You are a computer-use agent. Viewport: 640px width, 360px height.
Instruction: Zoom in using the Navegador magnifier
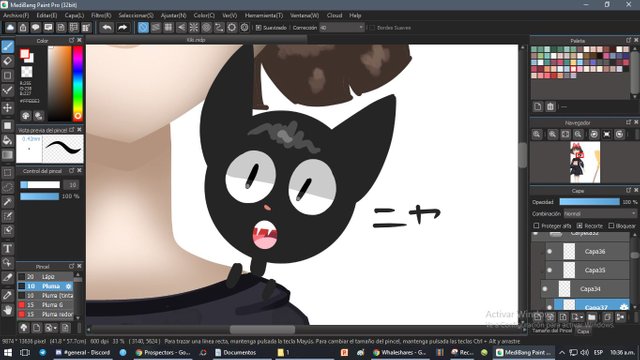[x=552, y=134]
